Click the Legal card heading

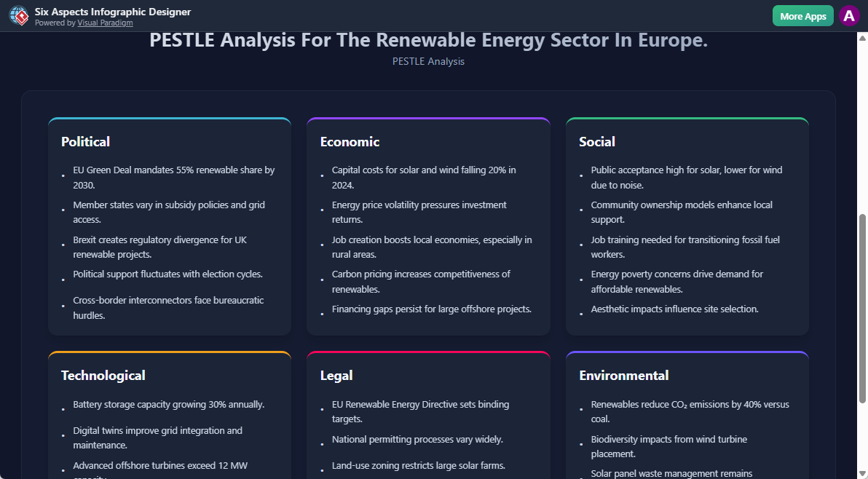pos(336,375)
